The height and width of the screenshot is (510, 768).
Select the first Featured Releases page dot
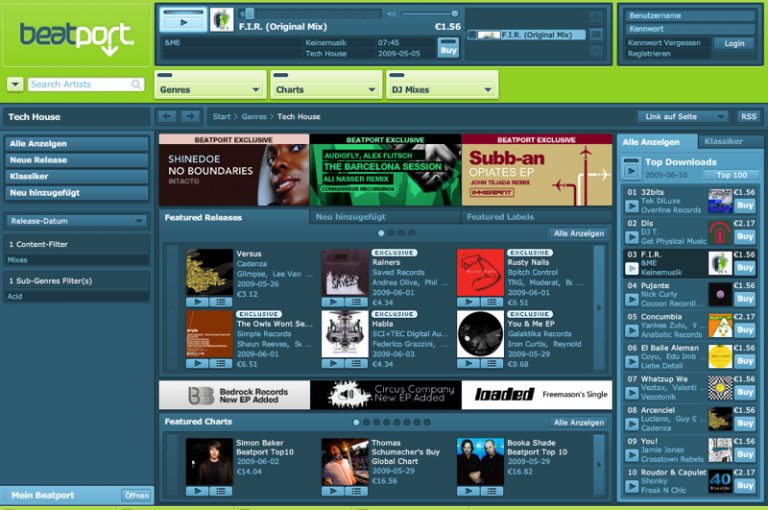point(381,233)
